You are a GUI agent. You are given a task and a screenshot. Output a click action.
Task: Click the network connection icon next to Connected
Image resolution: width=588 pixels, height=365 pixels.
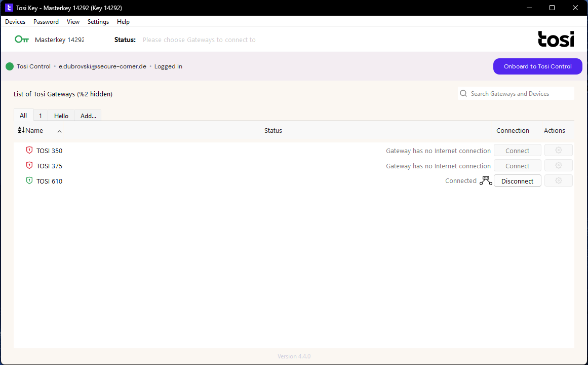pyautogui.click(x=486, y=181)
